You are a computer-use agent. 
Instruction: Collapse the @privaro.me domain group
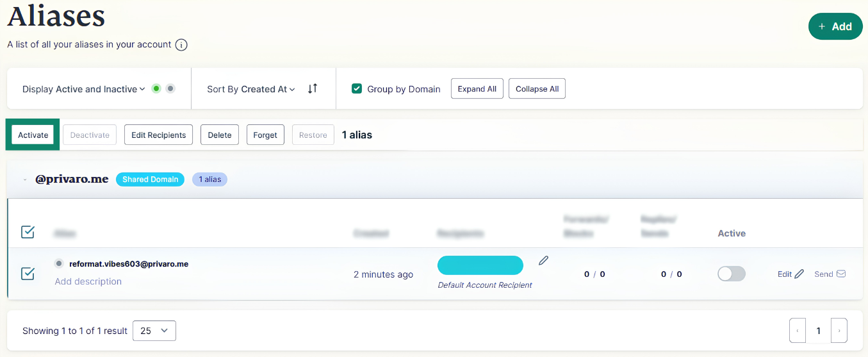[x=25, y=179]
